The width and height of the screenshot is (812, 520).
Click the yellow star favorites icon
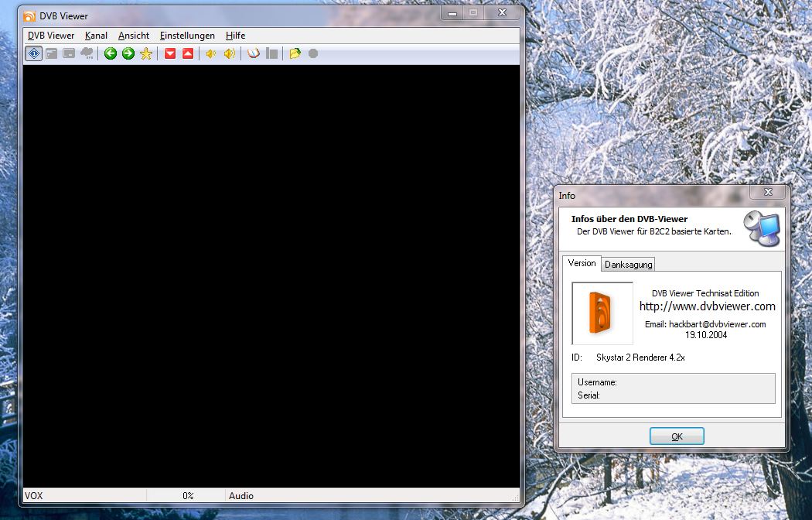(x=146, y=53)
